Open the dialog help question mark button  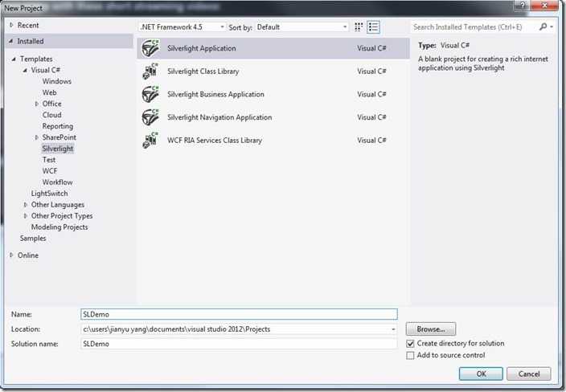[x=523, y=6]
